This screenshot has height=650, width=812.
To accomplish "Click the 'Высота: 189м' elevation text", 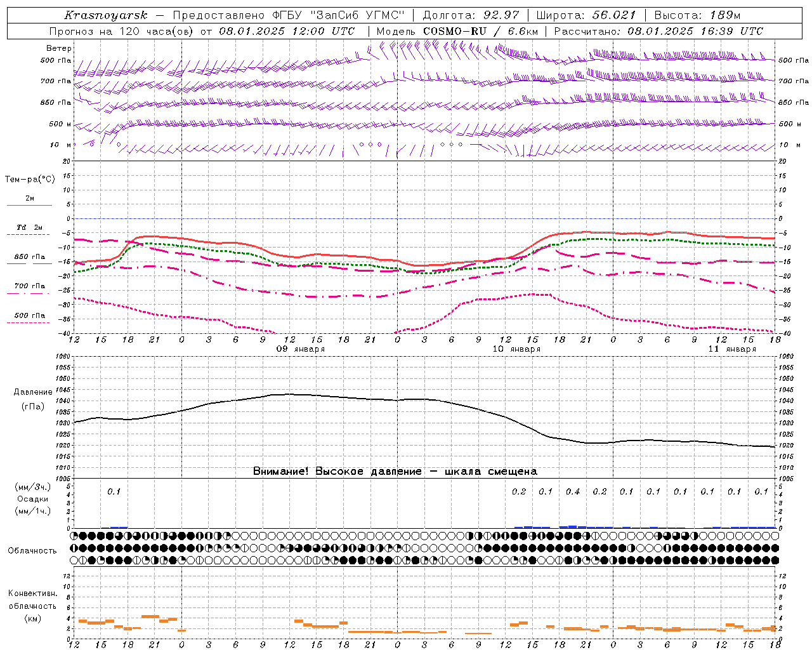I will [x=697, y=15].
